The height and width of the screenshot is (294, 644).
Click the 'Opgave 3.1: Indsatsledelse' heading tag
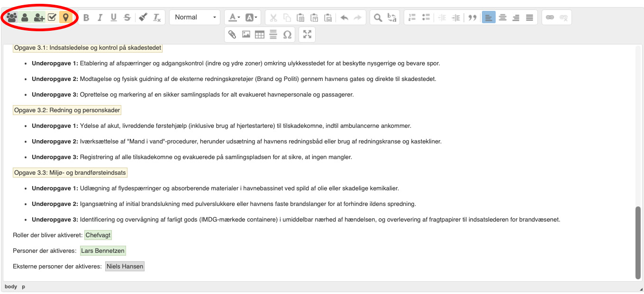[88, 48]
